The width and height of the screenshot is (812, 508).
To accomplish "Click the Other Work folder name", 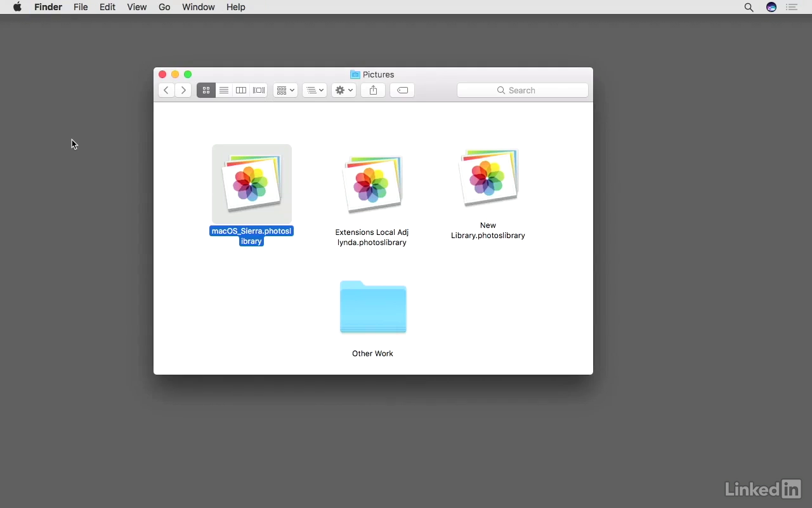I will [373, 354].
